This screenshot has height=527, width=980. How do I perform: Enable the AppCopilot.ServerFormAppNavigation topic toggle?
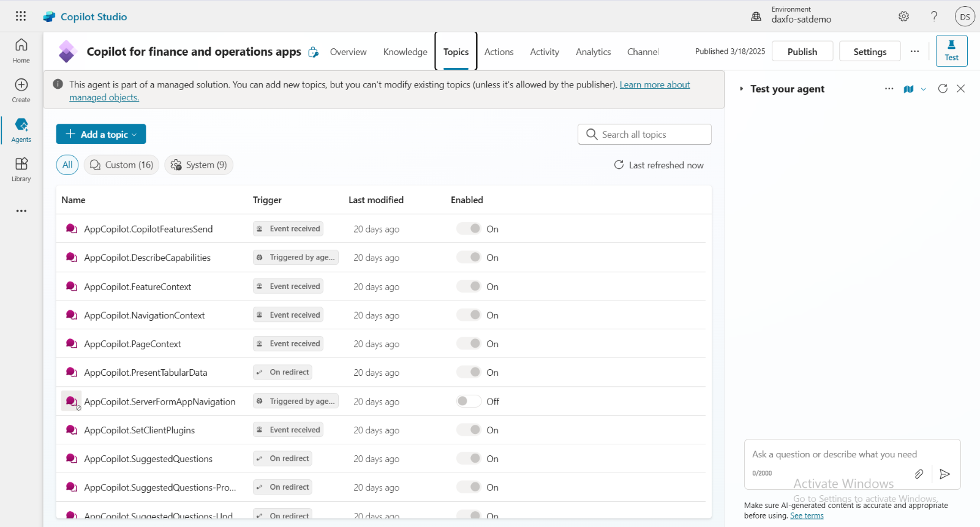coord(469,402)
